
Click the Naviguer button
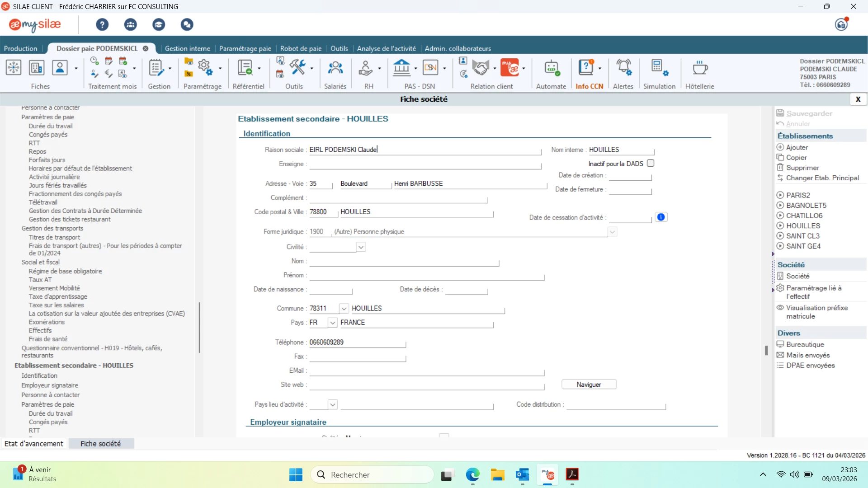pyautogui.click(x=589, y=385)
